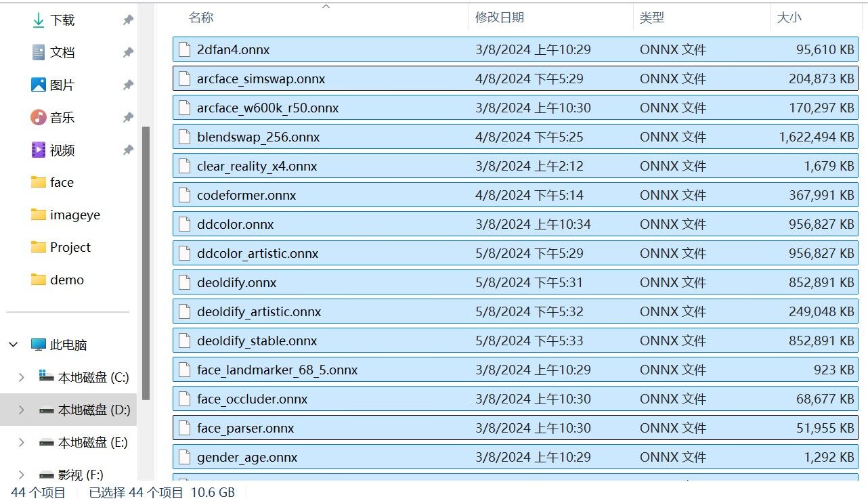Click the 音乐 music icon in sidebar
Screen dimensions: 868x503
click(x=39, y=117)
